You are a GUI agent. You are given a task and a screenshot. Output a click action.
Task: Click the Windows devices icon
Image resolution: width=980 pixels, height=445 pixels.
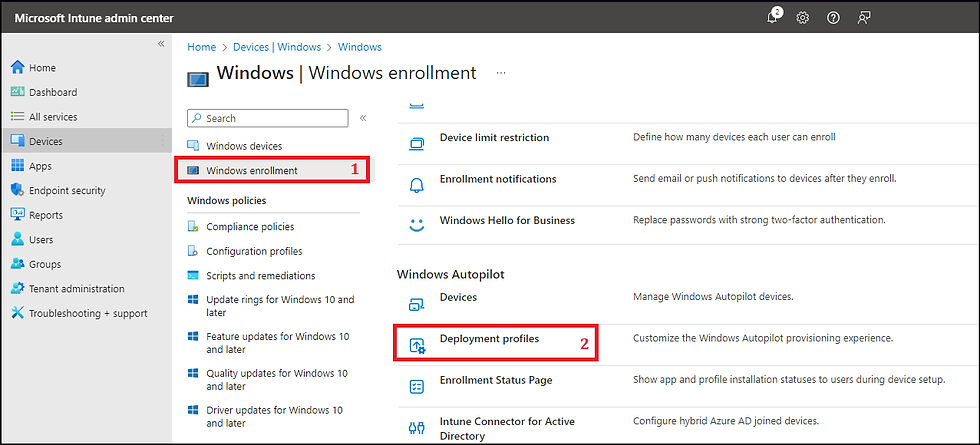[193, 146]
